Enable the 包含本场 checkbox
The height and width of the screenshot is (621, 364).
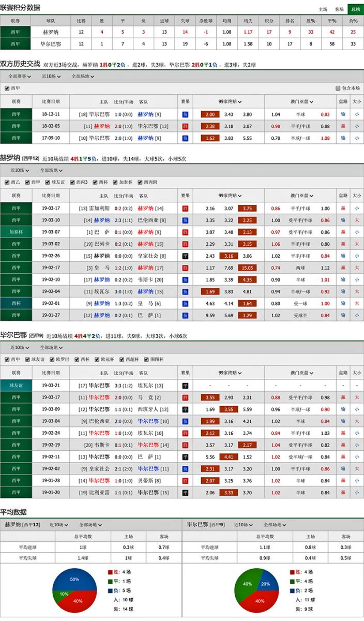[338, 88]
